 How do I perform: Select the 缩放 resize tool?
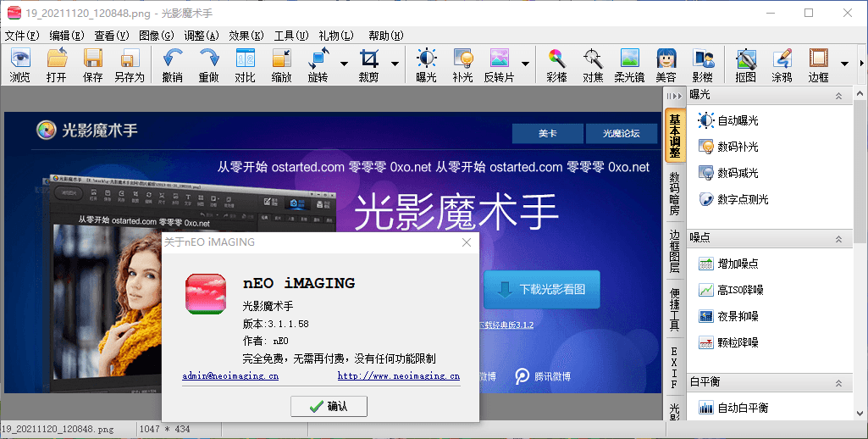[x=282, y=65]
